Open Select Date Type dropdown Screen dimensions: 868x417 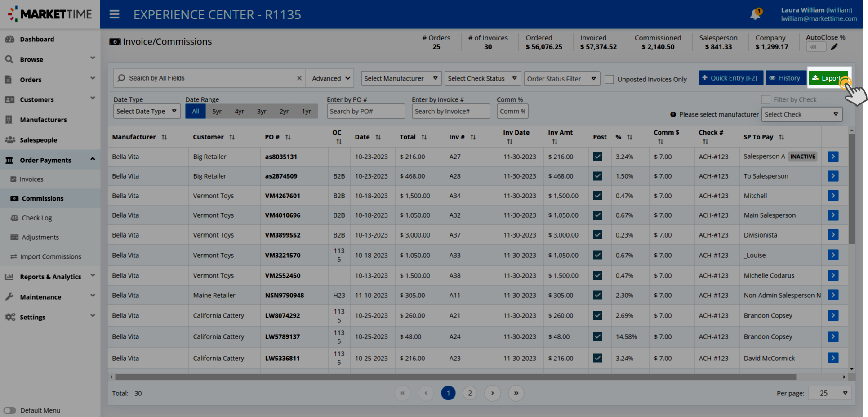(147, 111)
